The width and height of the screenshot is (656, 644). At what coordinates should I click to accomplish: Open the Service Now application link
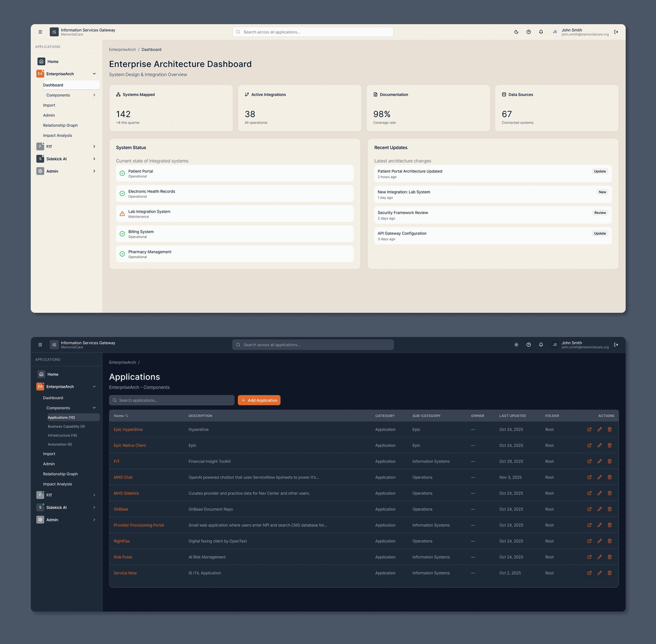(x=125, y=573)
